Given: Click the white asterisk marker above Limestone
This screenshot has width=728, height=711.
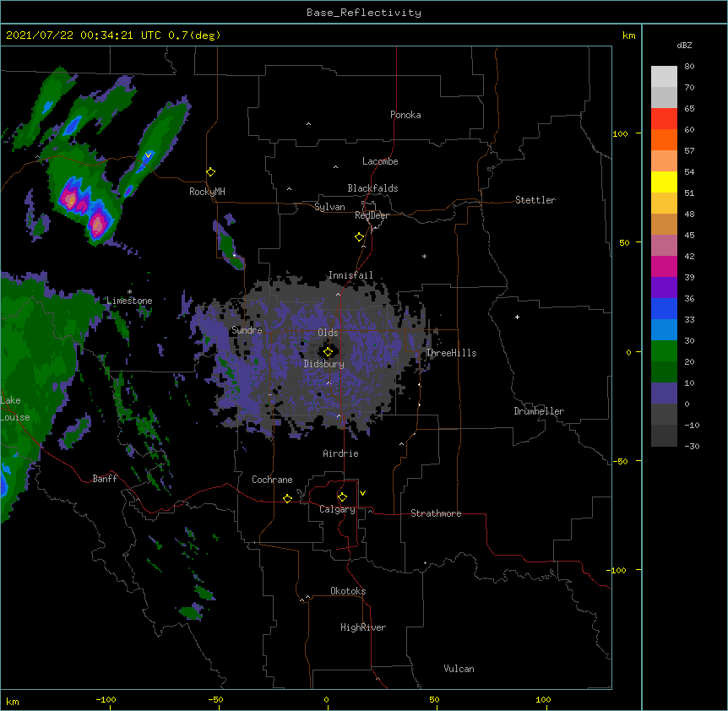Looking at the screenshot, I should 129,292.
